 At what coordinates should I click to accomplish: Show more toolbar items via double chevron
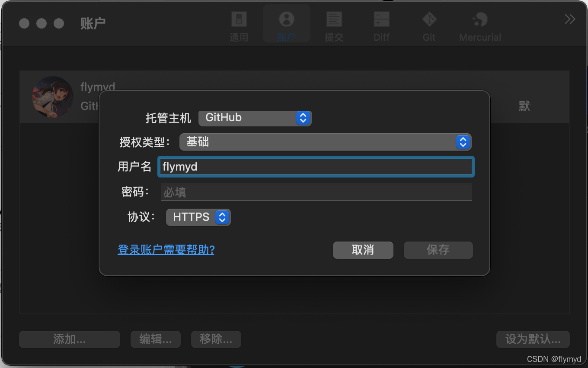pyautogui.click(x=570, y=19)
